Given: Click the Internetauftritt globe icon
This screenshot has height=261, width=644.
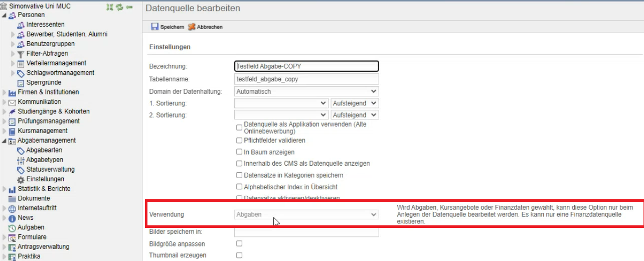Looking at the screenshot, I should [x=12, y=208].
